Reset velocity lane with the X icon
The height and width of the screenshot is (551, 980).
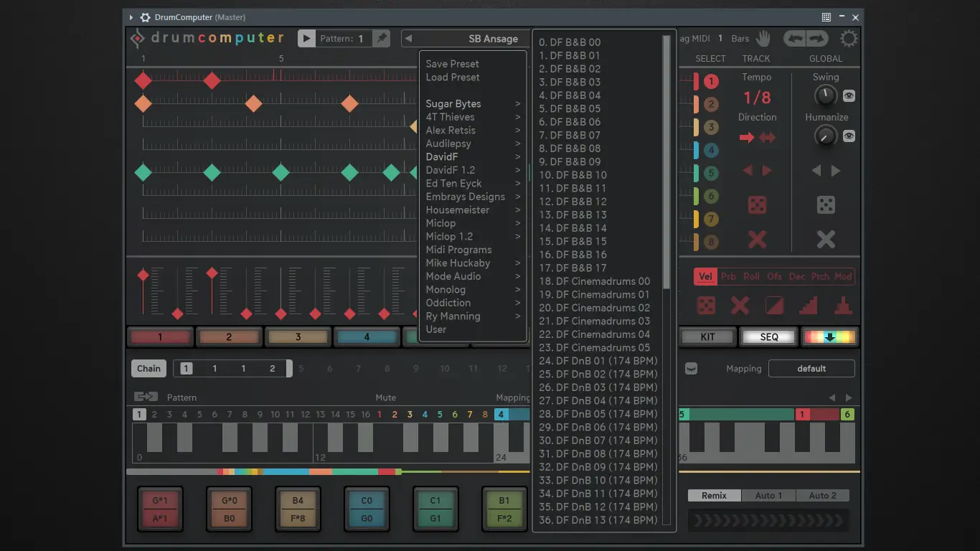tap(740, 306)
